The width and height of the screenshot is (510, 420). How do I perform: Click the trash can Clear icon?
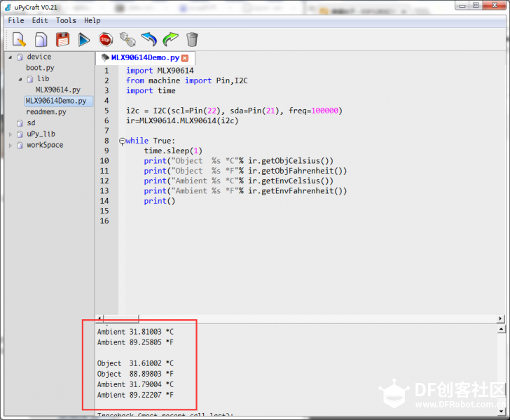192,39
